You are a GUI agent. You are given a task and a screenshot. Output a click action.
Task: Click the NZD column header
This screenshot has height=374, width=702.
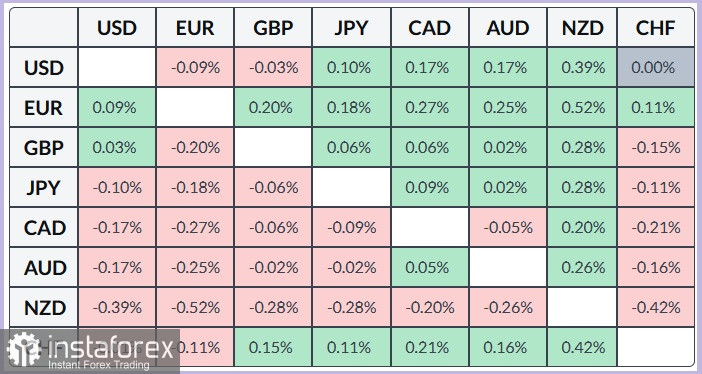coord(582,28)
